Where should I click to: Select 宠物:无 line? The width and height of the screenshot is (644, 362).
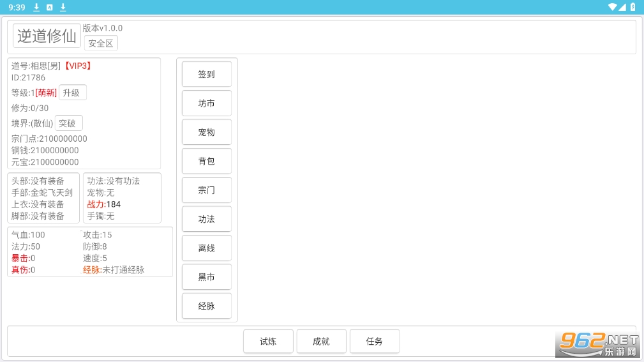point(101,192)
